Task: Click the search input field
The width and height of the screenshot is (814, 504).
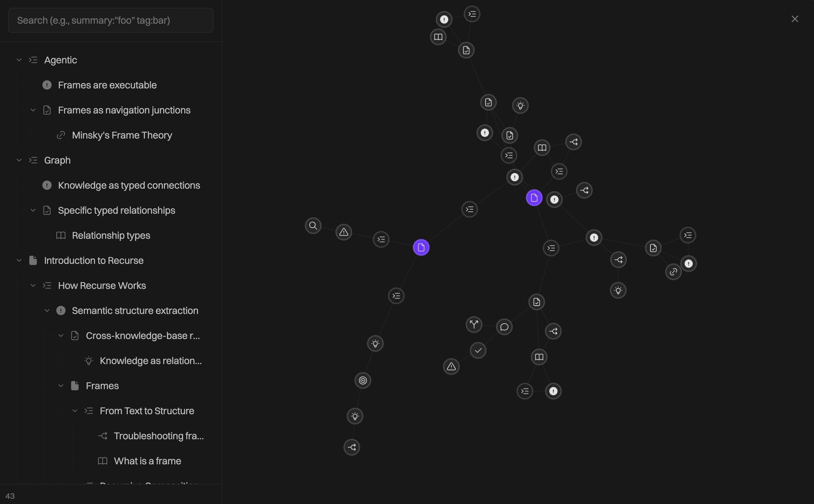Action: click(110, 20)
